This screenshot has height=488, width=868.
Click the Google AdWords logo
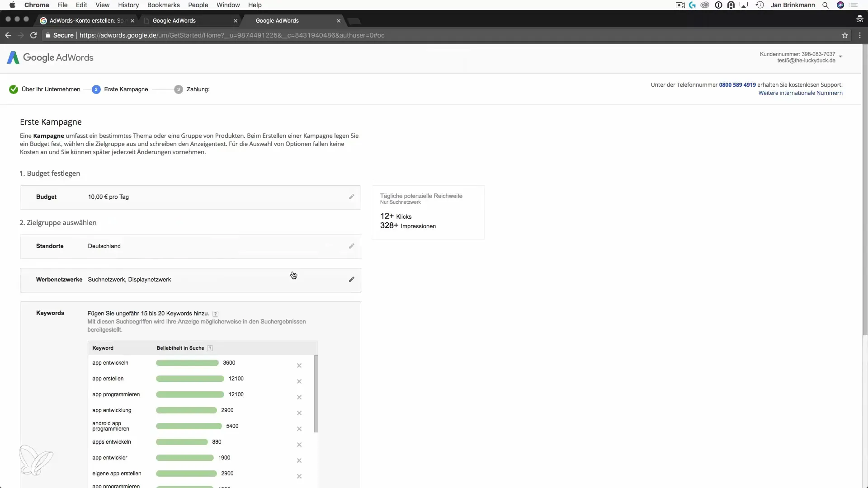(x=50, y=57)
